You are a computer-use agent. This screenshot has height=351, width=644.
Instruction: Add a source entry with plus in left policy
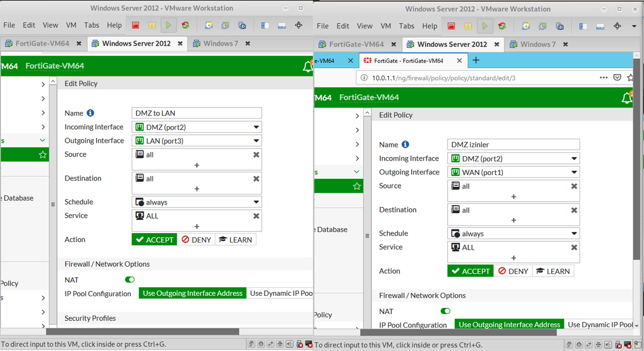tap(197, 165)
